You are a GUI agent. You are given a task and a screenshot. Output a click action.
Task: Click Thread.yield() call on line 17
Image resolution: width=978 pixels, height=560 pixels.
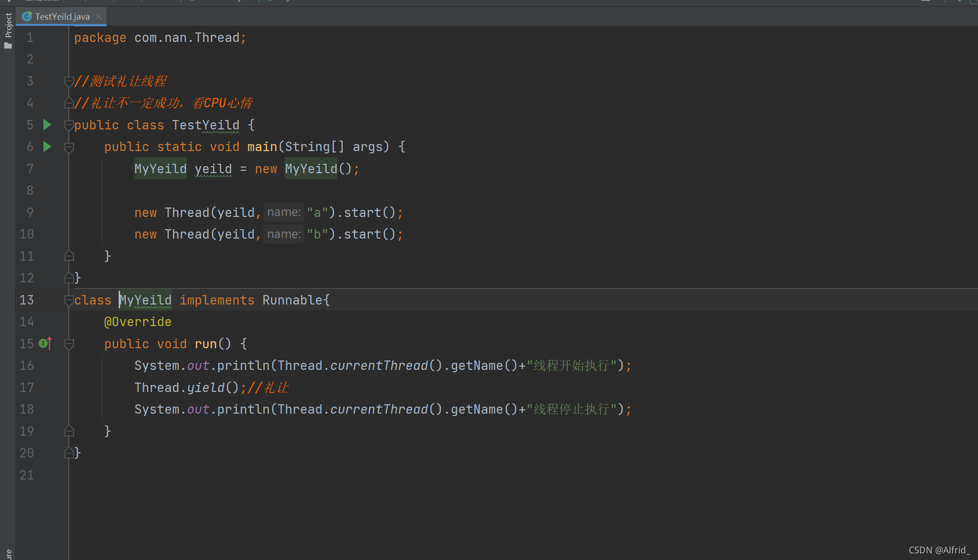[x=187, y=388]
